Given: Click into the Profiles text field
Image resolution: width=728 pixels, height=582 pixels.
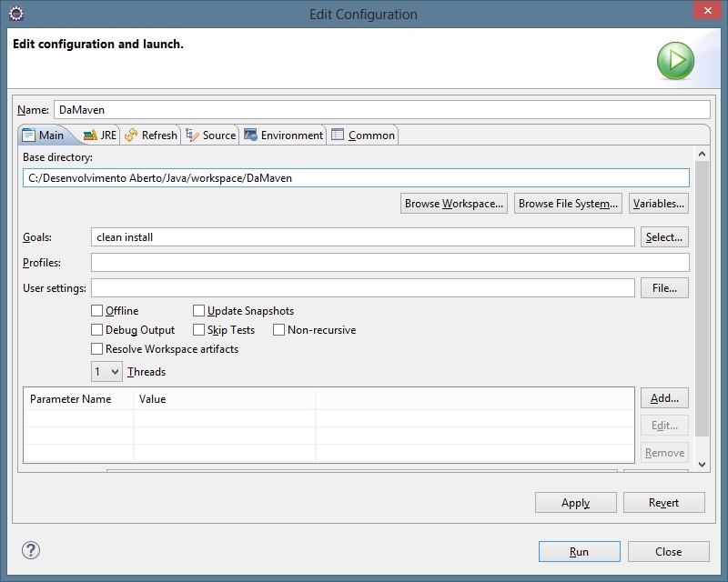Looking at the screenshot, I should (389, 263).
